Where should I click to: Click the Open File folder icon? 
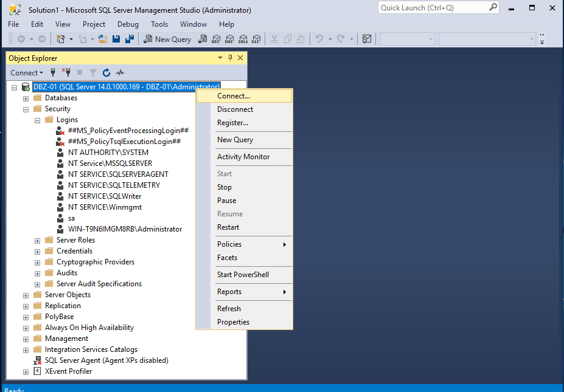tap(103, 39)
